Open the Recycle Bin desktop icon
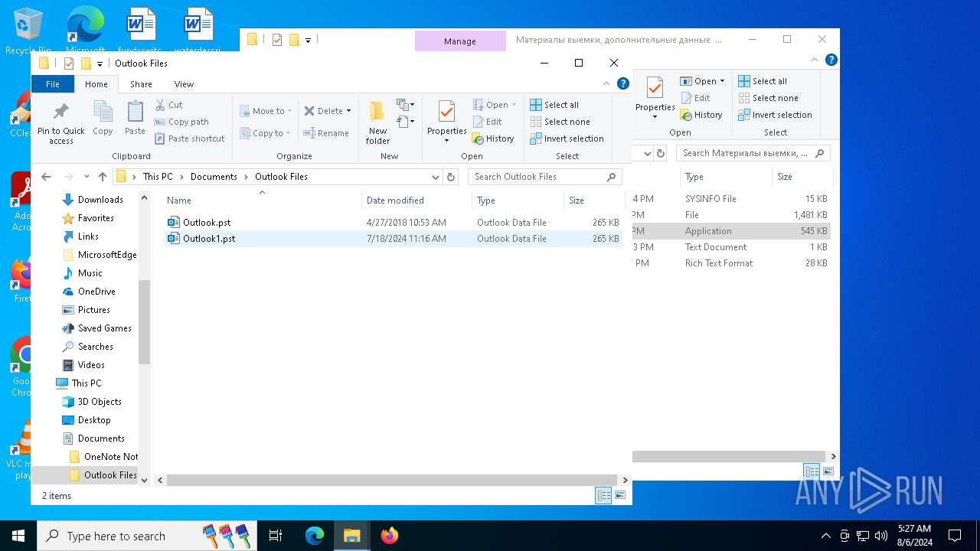Image resolution: width=980 pixels, height=551 pixels. click(x=28, y=32)
